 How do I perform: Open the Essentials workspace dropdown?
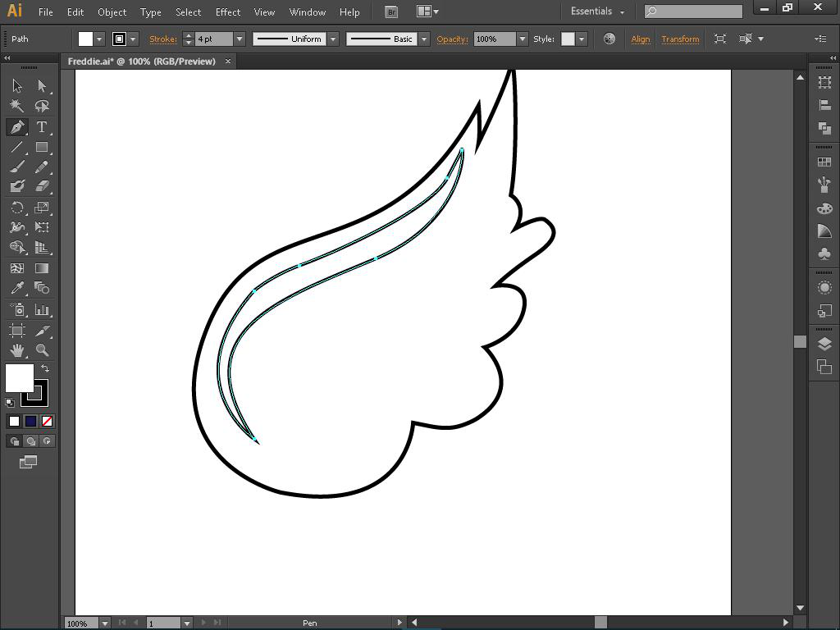[x=597, y=11]
